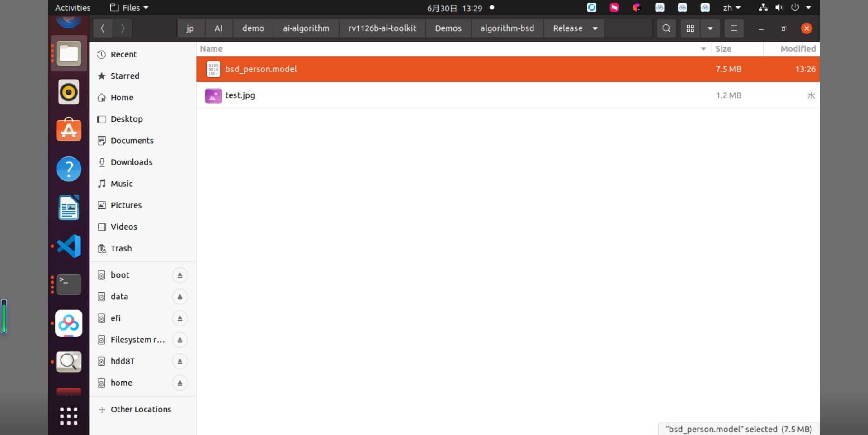The width and height of the screenshot is (868, 435).
Task: Eject the boot volume
Action: pos(180,275)
